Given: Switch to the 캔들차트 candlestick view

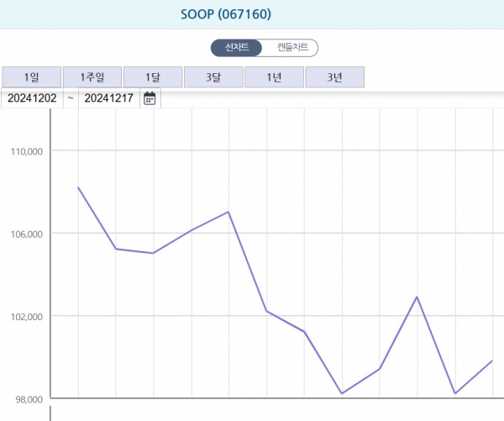Looking at the screenshot, I should coord(292,48).
